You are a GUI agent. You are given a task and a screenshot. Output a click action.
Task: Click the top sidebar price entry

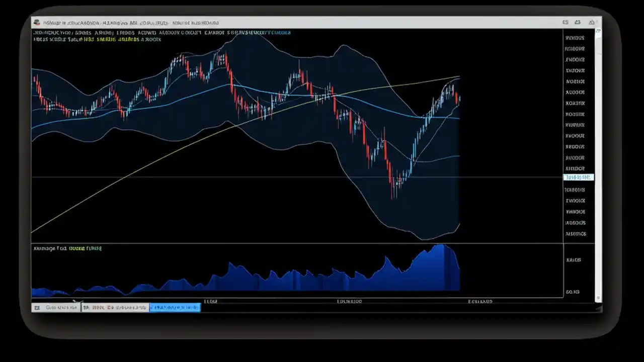pos(575,38)
